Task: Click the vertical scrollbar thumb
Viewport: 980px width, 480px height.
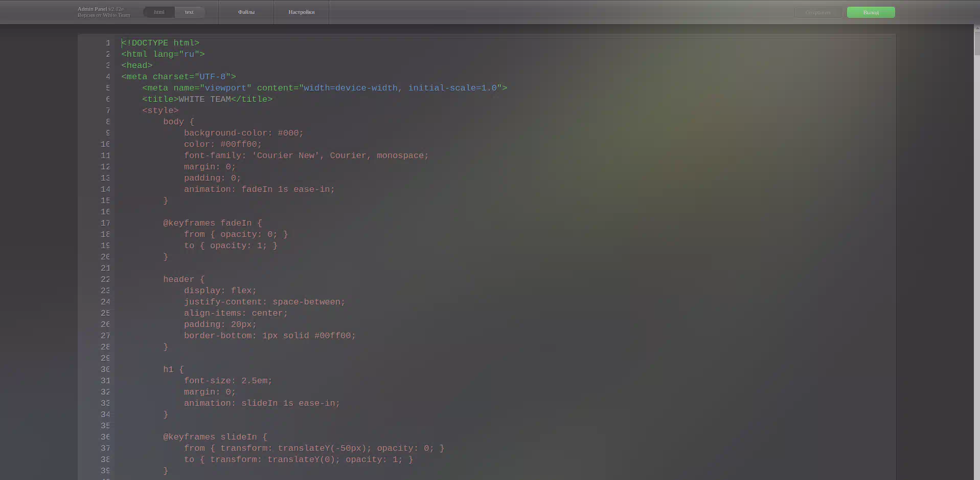Action: [x=976, y=43]
